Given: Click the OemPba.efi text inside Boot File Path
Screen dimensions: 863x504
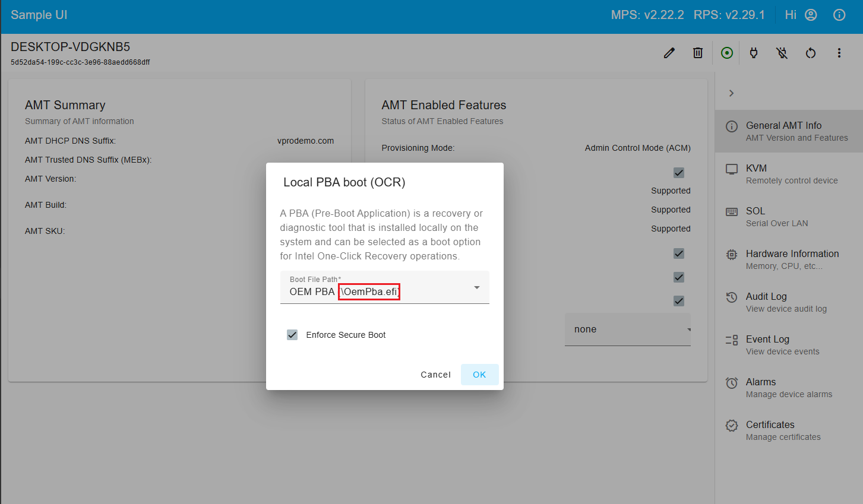Looking at the screenshot, I should [x=369, y=291].
